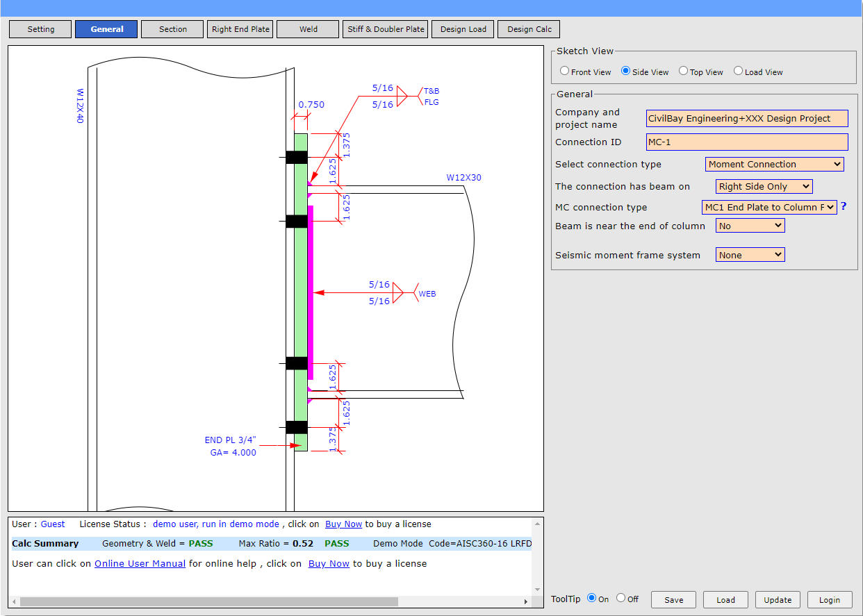
Task: Select the Top View radio button
Action: pos(684,71)
